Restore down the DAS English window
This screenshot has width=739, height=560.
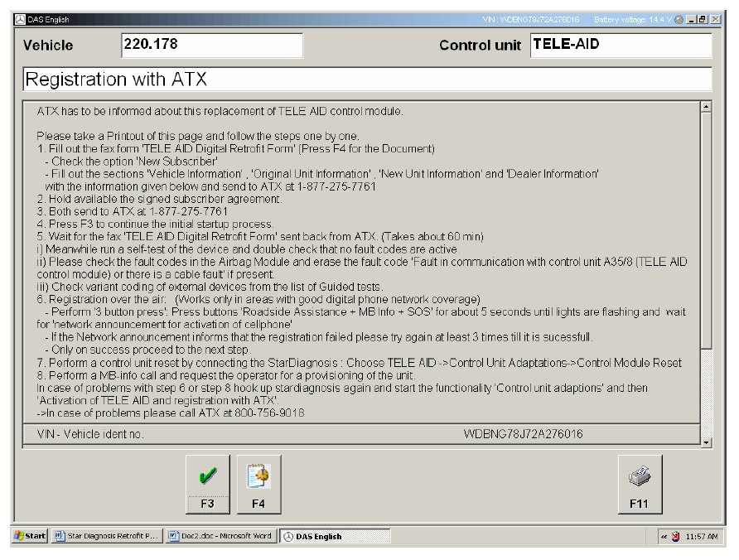(703, 19)
